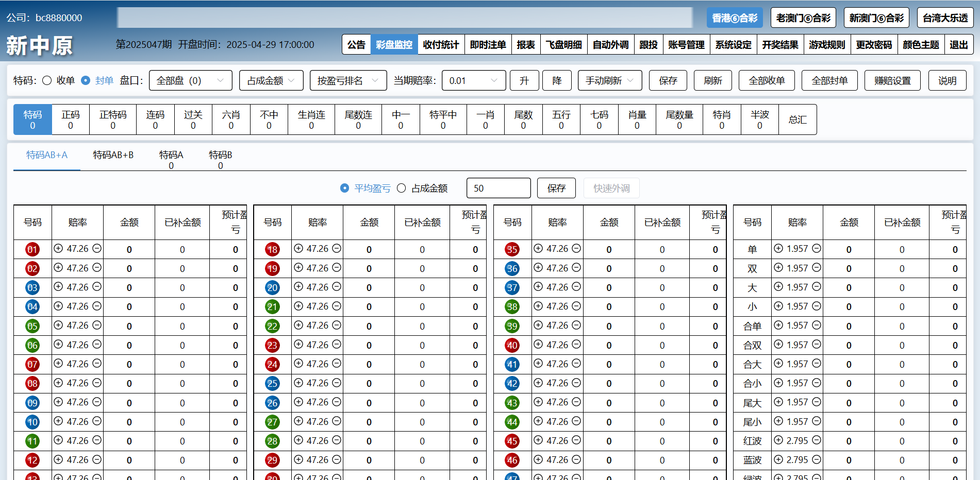Screen dimensions: 980x480
Task: Click the 赚赔设置 button
Action: pyautogui.click(x=892, y=80)
